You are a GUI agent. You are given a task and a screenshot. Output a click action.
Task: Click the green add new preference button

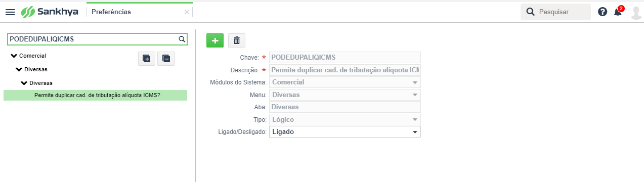pyautogui.click(x=215, y=40)
